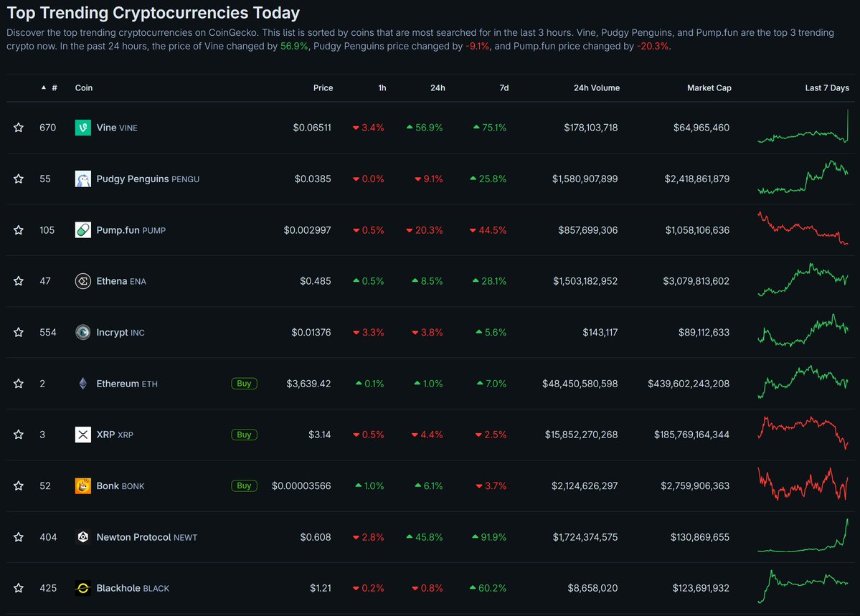The image size is (860, 616).
Task: Click XRP 24h volume $15,852,270,268
Action: point(582,435)
